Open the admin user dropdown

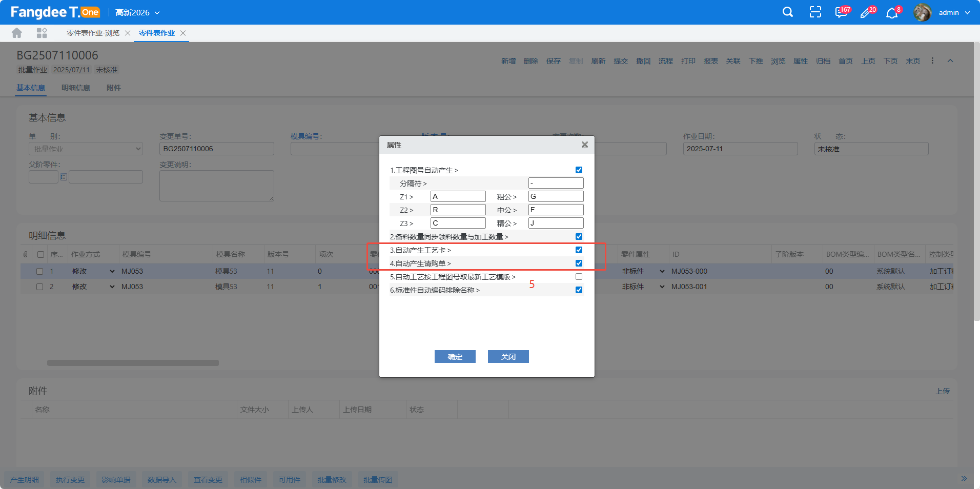[x=954, y=13]
